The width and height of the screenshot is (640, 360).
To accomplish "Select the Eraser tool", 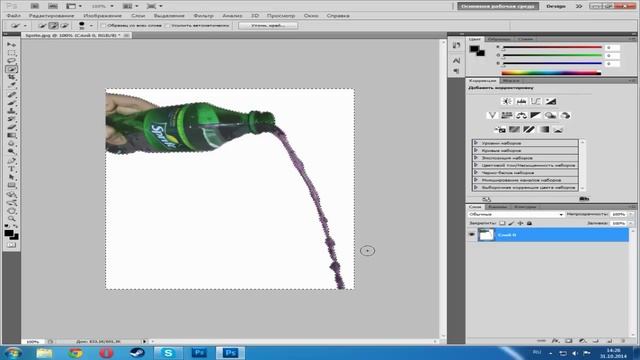I will click(11, 127).
